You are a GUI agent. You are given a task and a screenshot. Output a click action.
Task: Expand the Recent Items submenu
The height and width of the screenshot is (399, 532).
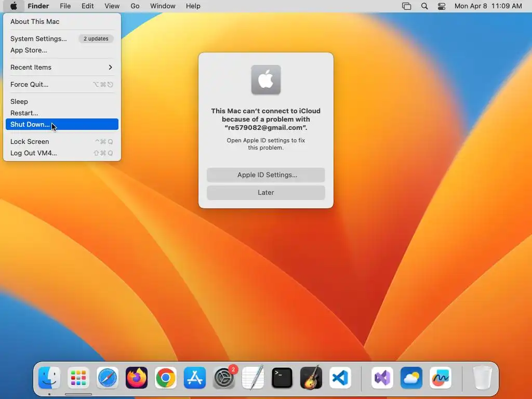tap(62, 67)
